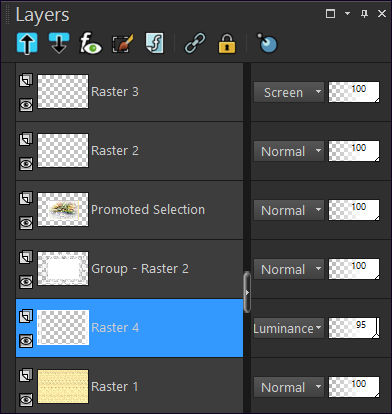This screenshot has width=392, height=414.
Task: Open the layer styles icon
Action: coord(155,43)
